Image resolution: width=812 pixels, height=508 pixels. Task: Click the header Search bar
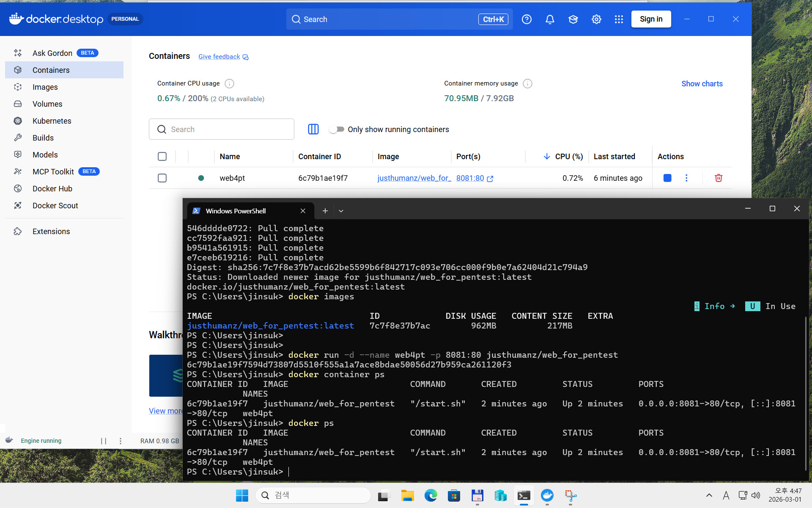399,19
